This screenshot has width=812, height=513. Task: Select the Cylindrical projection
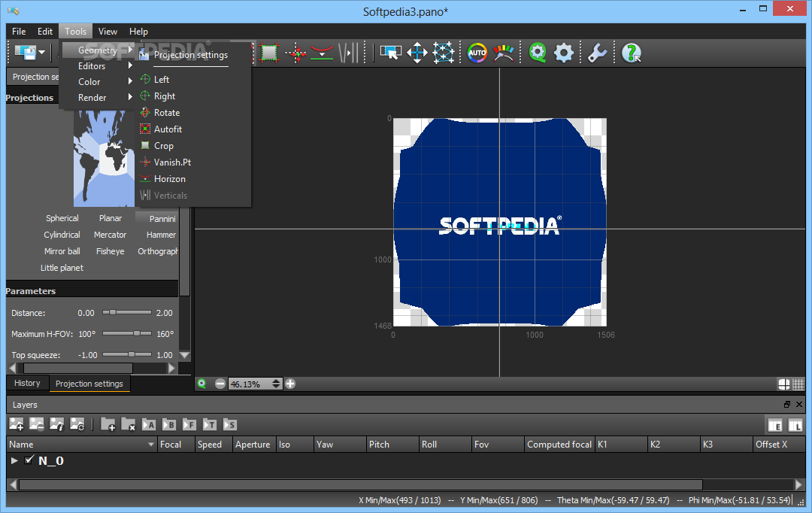point(62,235)
